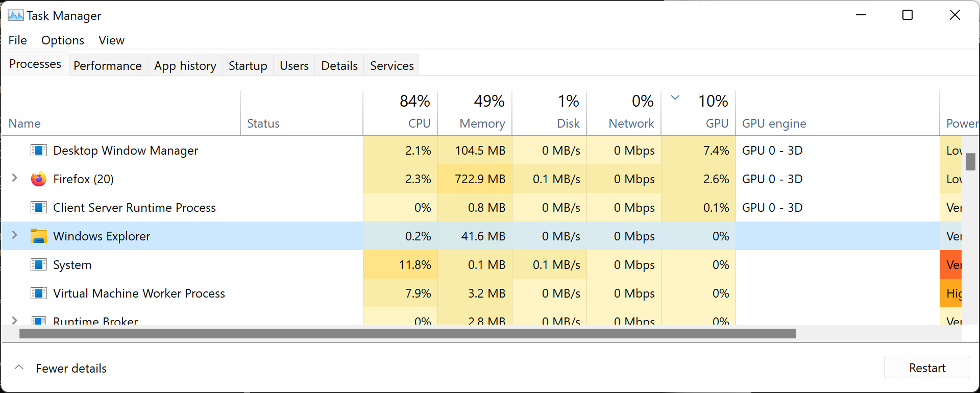Switch to the Performance tab
This screenshot has width=980, height=393.
(107, 65)
